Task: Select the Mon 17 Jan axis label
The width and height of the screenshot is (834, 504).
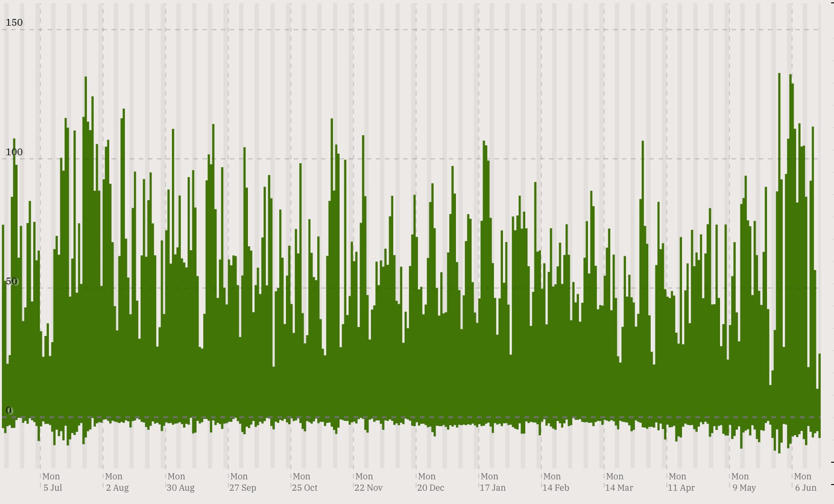Action: (493, 482)
